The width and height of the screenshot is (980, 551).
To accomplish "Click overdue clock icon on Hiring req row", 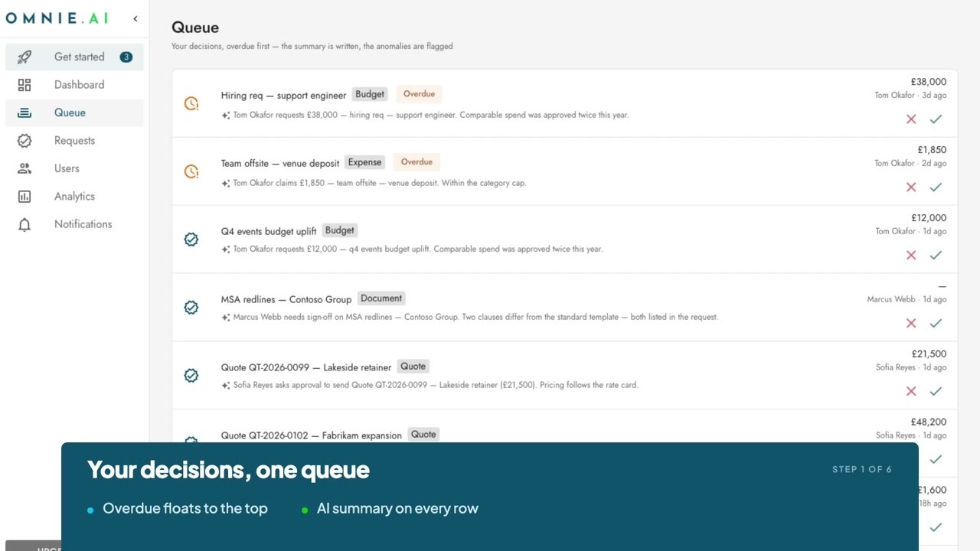I will (191, 103).
